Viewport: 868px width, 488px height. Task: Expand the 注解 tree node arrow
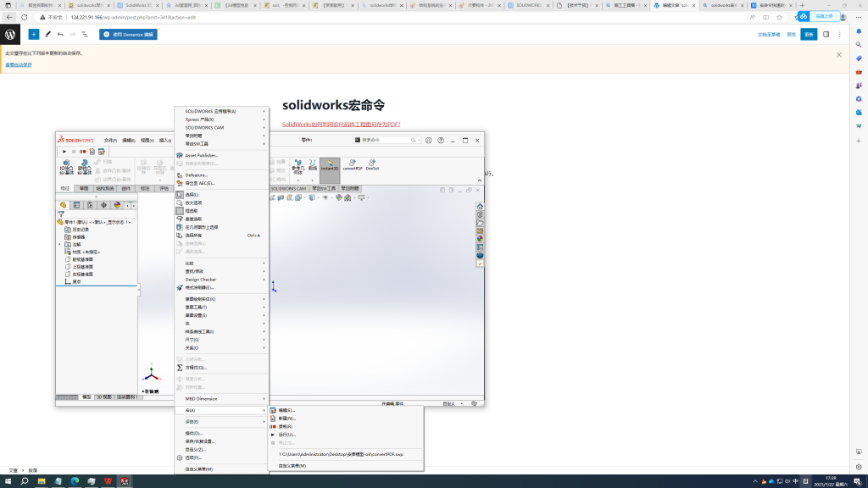point(60,244)
